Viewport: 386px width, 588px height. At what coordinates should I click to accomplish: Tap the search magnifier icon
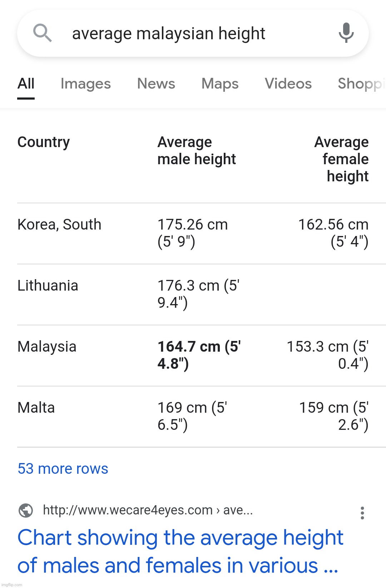pos(43,33)
